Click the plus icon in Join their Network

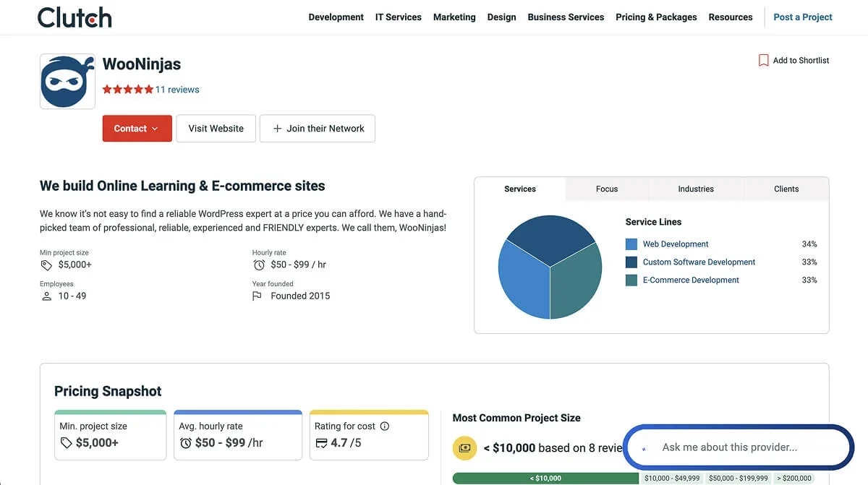(x=277, y=129)
